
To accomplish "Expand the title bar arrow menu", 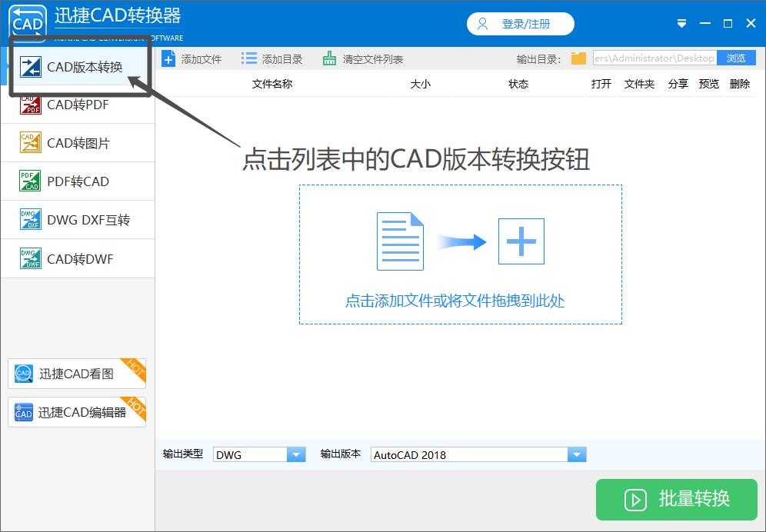I will click(681, 23).
